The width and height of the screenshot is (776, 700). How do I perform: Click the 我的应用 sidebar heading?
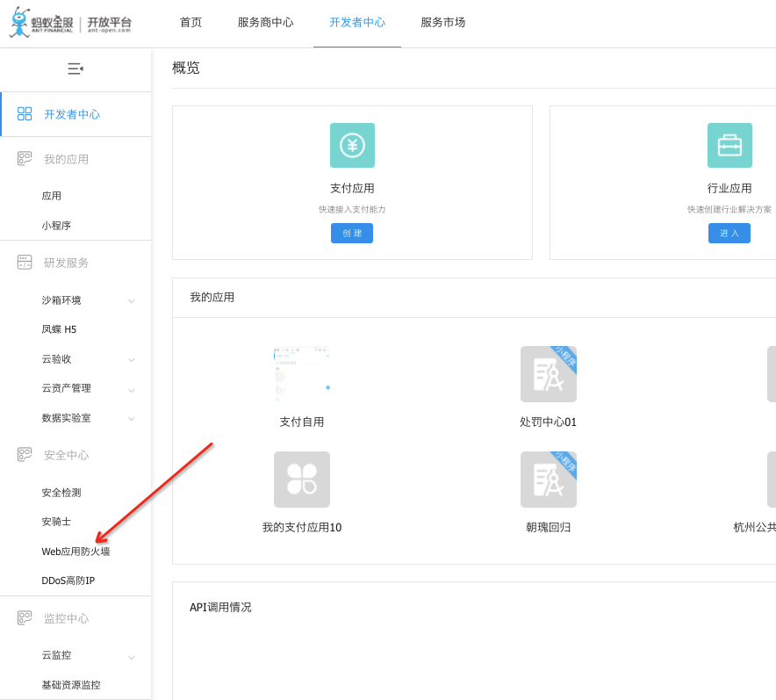(67, 159)
